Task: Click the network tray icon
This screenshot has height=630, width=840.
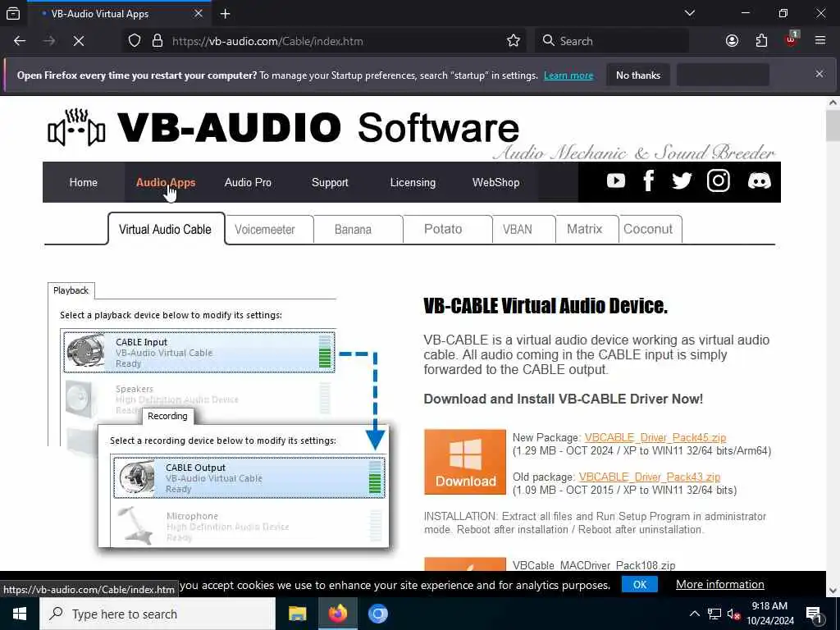Action: [714, 614]
